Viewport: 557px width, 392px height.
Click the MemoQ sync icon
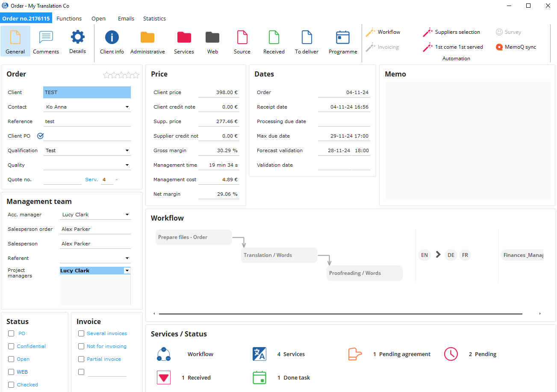[499, 47]
